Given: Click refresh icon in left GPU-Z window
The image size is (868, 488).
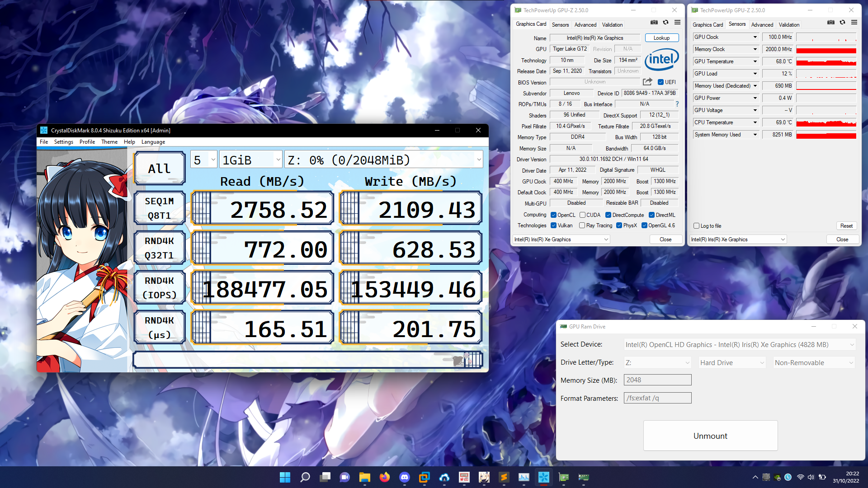Looking at the screenshot, I should click(x=665, y=22).
